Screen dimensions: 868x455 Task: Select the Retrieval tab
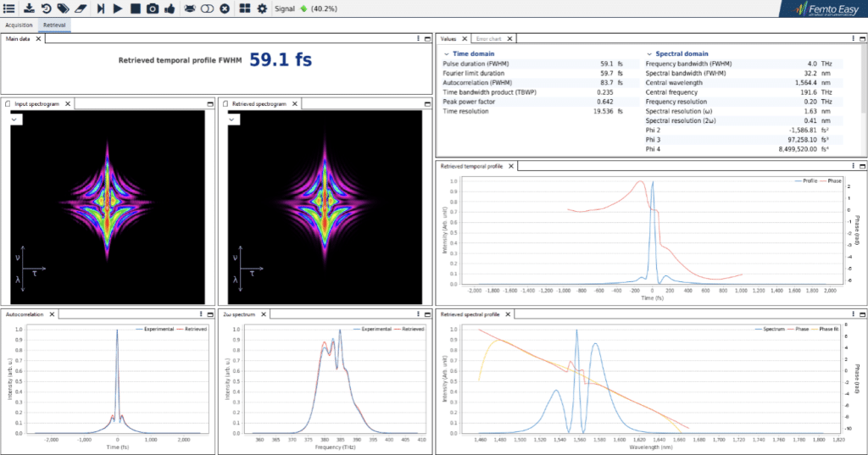(x=54, y=25)
